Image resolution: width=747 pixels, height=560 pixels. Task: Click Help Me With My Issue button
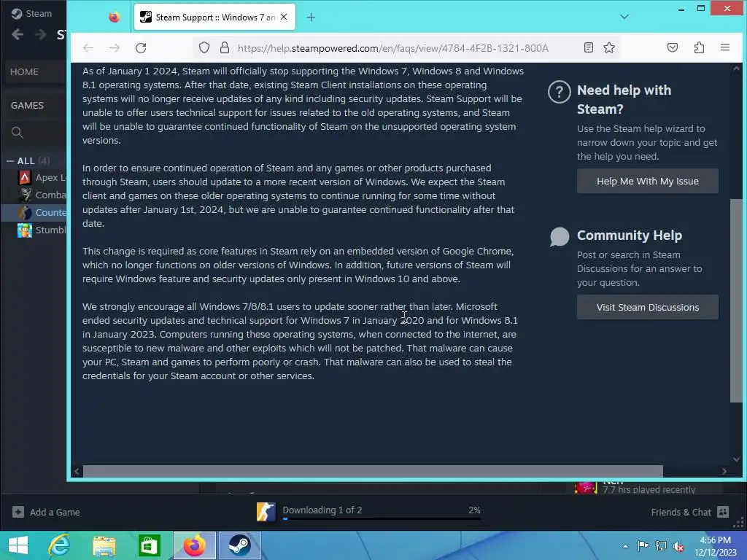tap(648, 181)
